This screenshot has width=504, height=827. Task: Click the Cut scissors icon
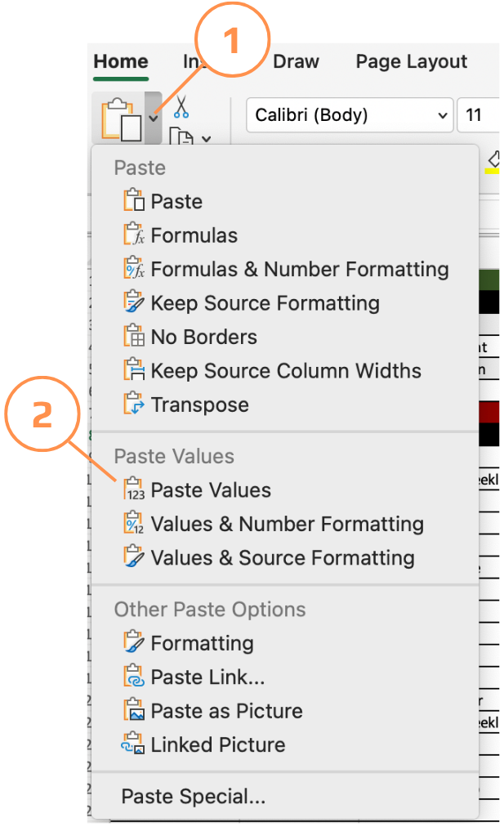[181, 107]
